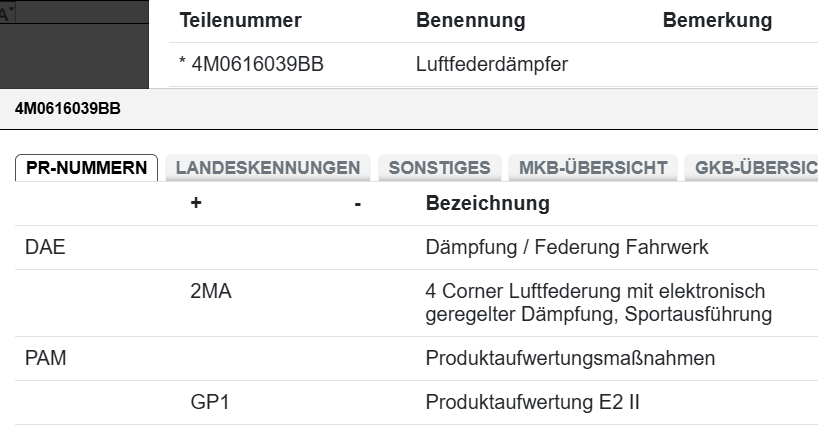Screen dimensions: 818x425
Task: Select Produktaufwertung E2 II entry
Action: (532, 403)
